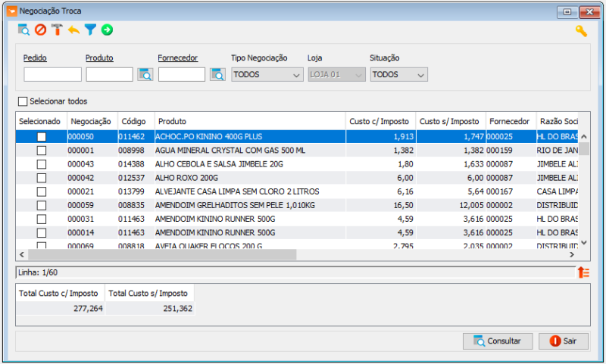Open product lookup next to Produto field

(x=145, y=74)
